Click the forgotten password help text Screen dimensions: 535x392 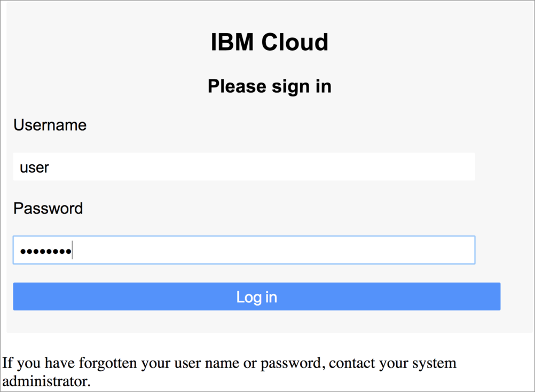click(229, 372)
